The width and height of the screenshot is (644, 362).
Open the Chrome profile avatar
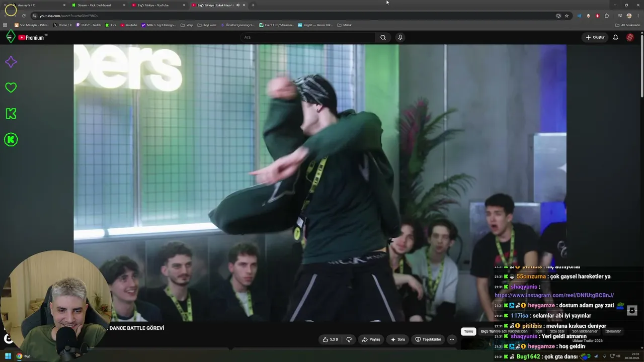[x=629, y=16]
